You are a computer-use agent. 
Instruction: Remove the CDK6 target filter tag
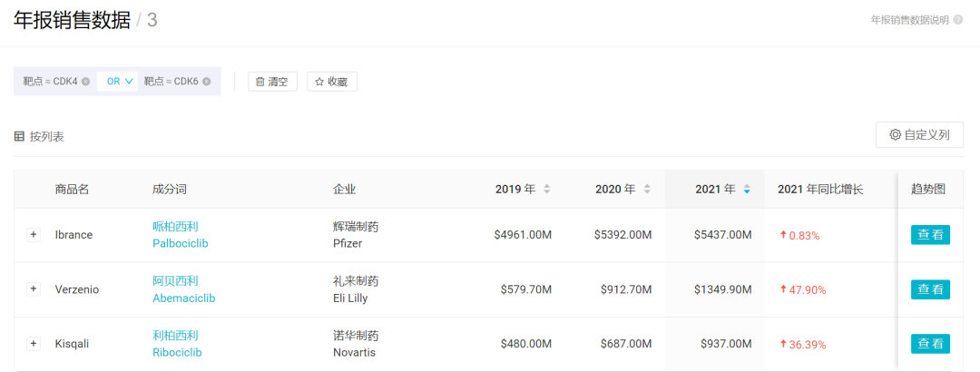click(x=207, y=82)
